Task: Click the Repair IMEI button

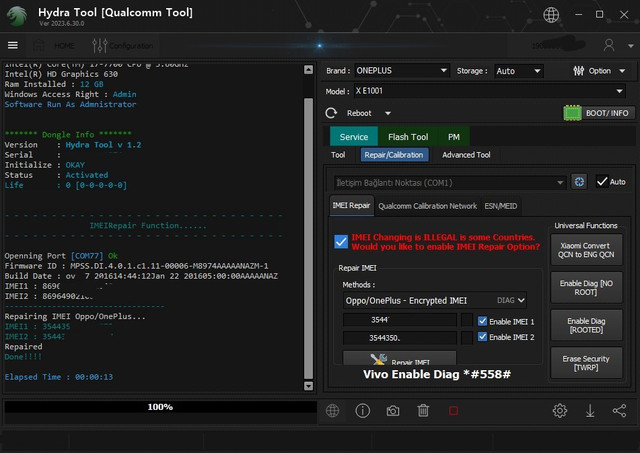Action: pos(400,358)
